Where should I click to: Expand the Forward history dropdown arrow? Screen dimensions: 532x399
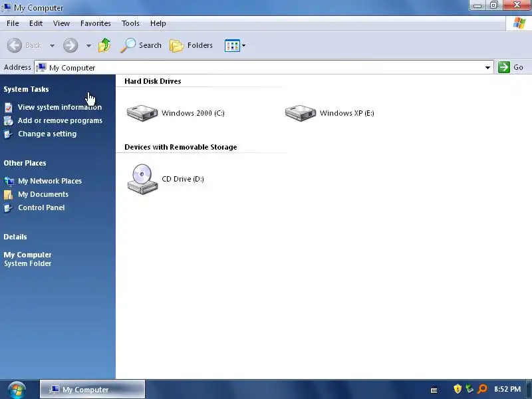[x=88, y=45]
